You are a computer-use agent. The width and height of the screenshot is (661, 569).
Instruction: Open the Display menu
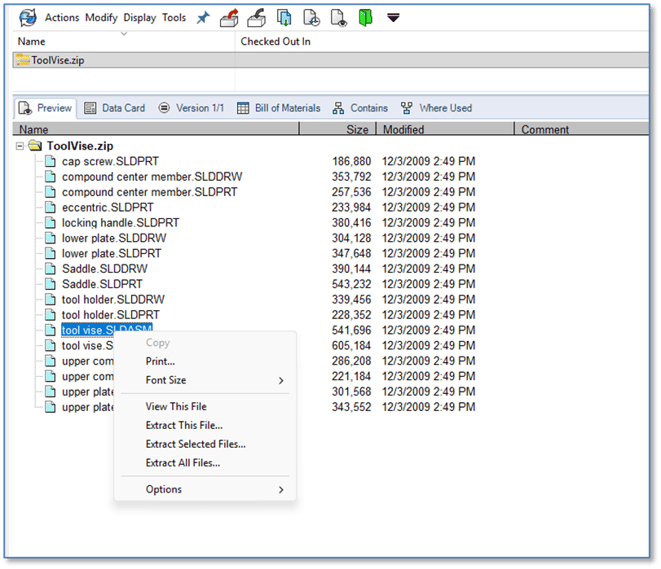[x=139, y=18]
